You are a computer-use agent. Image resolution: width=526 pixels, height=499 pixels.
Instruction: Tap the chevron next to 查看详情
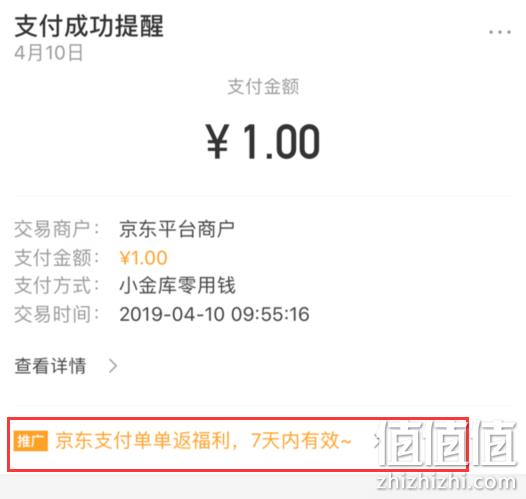click(113, 366)
